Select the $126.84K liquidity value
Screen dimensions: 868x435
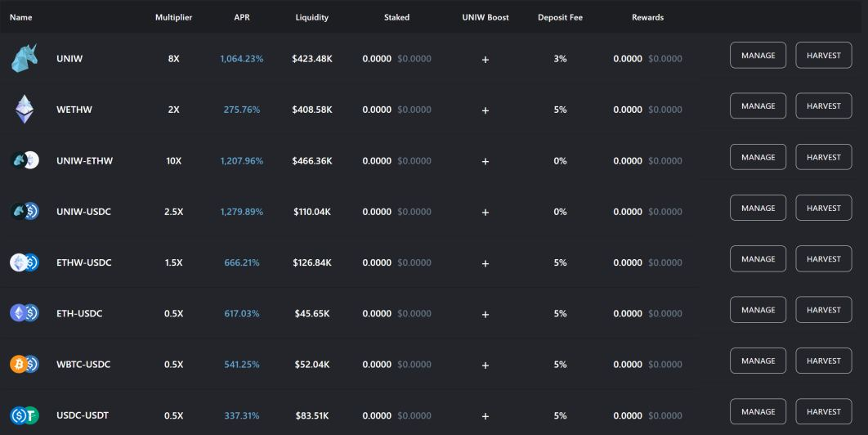click(312, 262)
